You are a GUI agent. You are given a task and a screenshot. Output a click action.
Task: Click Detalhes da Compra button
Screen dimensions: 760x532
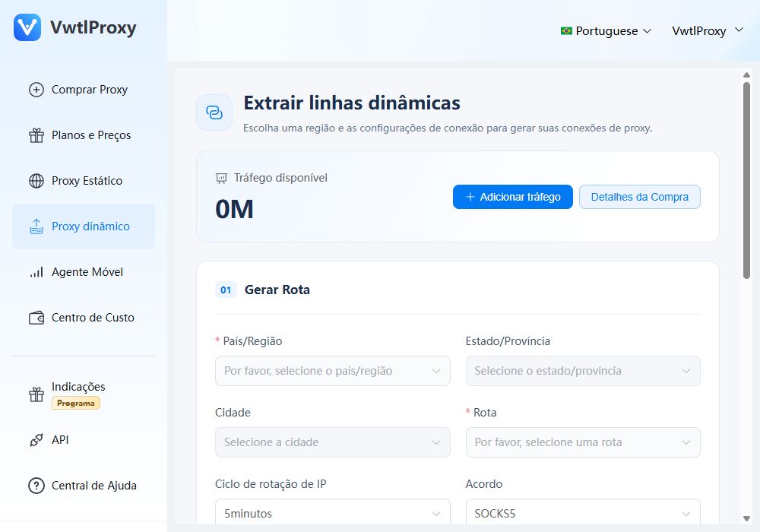coord(640,197)
